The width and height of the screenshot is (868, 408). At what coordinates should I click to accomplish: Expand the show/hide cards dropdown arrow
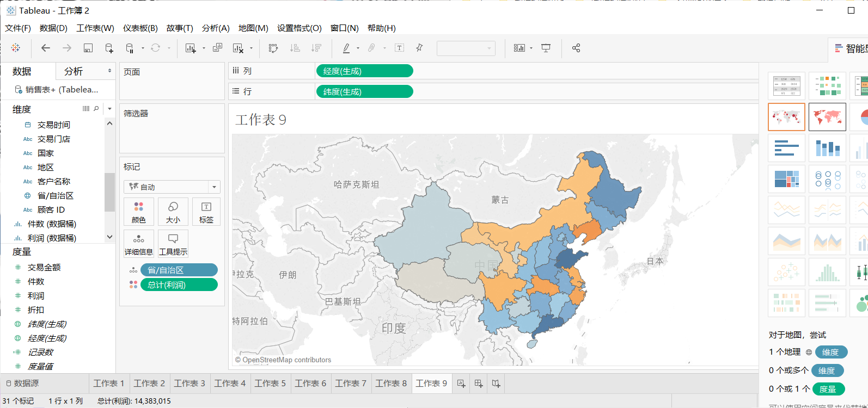pyautogui.click(x=531, y=48)
